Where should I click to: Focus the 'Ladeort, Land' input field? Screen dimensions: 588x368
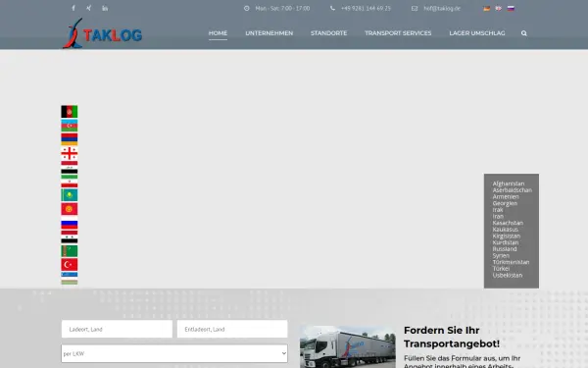click(x=117, y=329)
